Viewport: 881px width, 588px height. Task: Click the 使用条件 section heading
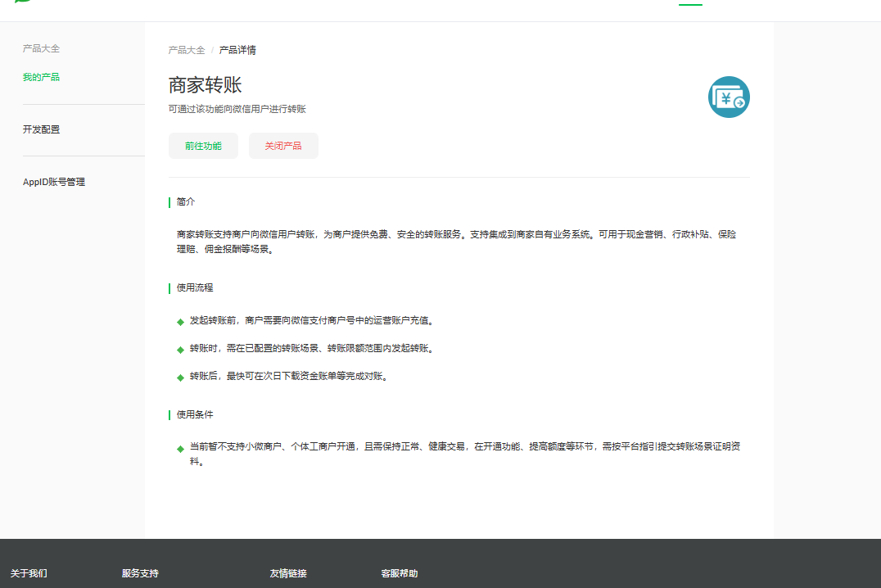tap(195, 415)
